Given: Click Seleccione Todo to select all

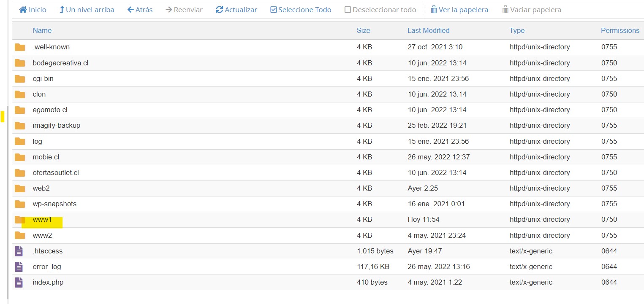Looking at the screenshot, I should point(301,10).
